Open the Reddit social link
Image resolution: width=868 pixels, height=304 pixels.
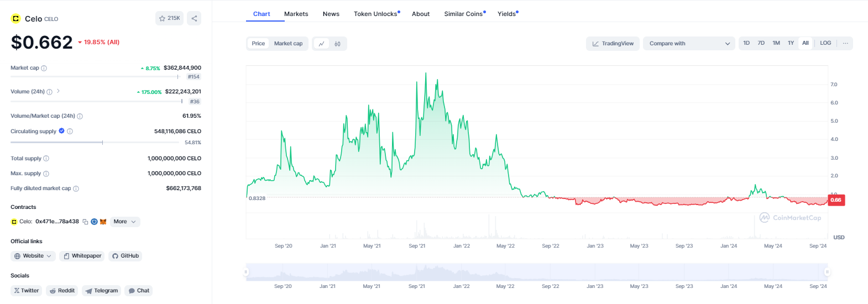62,291
